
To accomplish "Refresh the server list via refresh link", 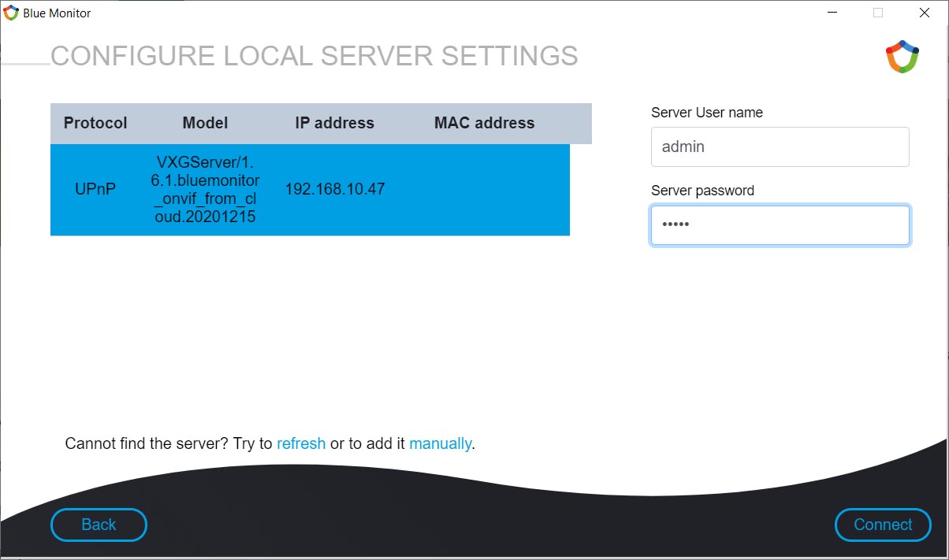I will [301, 443].
